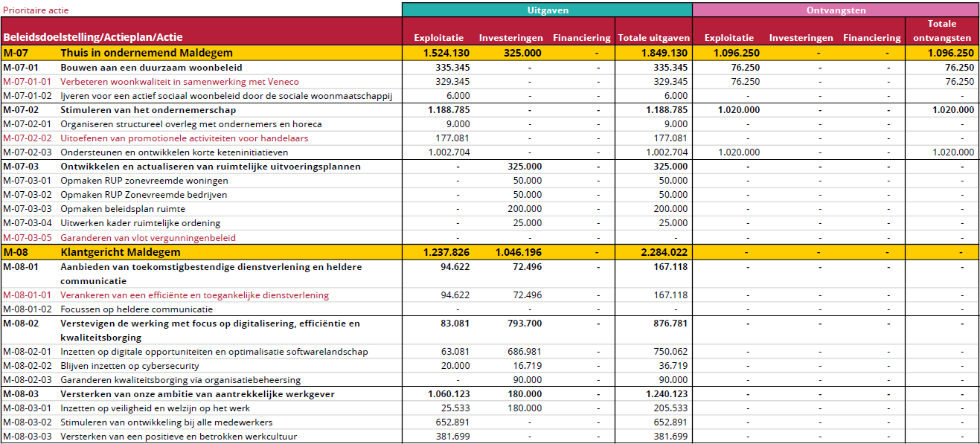Screen dimensions: 980x444
Task: Open "Uitoefenen van promotionele activiteiten voor handelaars"
Action: pyautogui.click(x=184, y=138)
